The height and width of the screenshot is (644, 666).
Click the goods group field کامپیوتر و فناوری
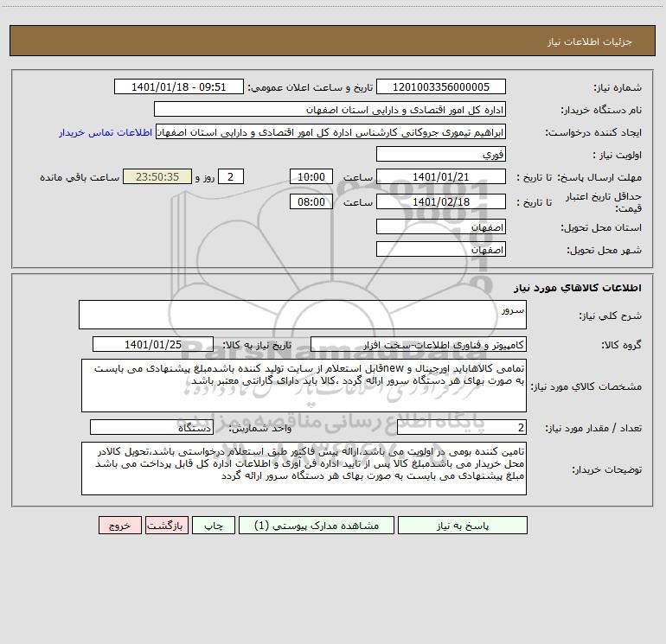point(419,344)
